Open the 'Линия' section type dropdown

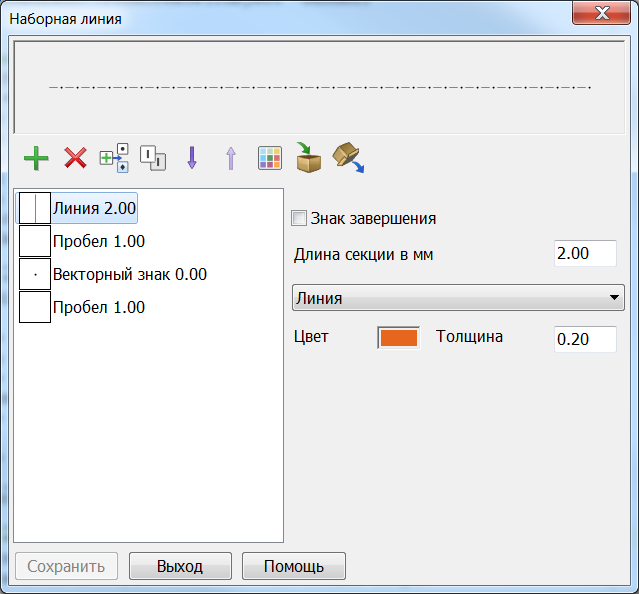point(456,298)
